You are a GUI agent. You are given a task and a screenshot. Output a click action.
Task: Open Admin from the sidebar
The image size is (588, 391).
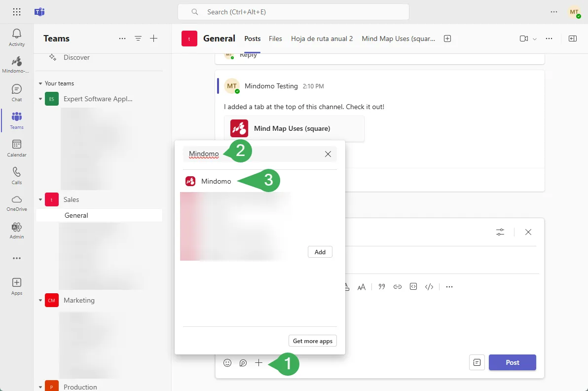point(16,231)
